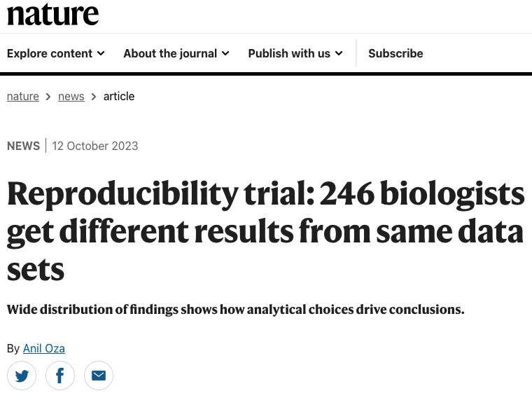Open the About the journal menu label

click(x=170, y=53)
